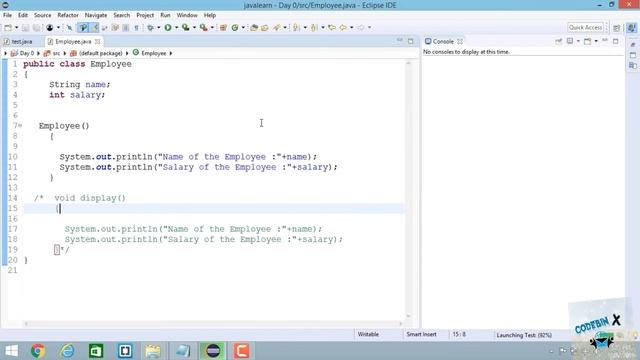Click the Open Task icon
The height and width of the screenshot is (360, 640).
[264, 27]
